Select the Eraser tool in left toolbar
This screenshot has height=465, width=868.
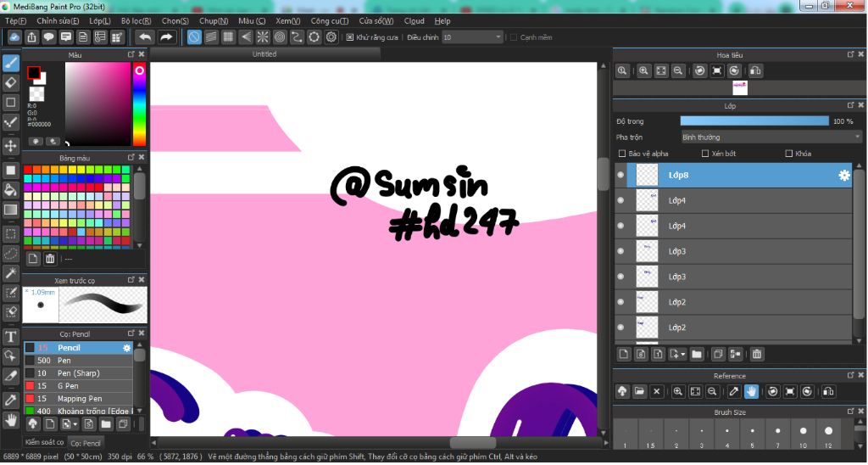pyautogui.click(x=11, y=82)
